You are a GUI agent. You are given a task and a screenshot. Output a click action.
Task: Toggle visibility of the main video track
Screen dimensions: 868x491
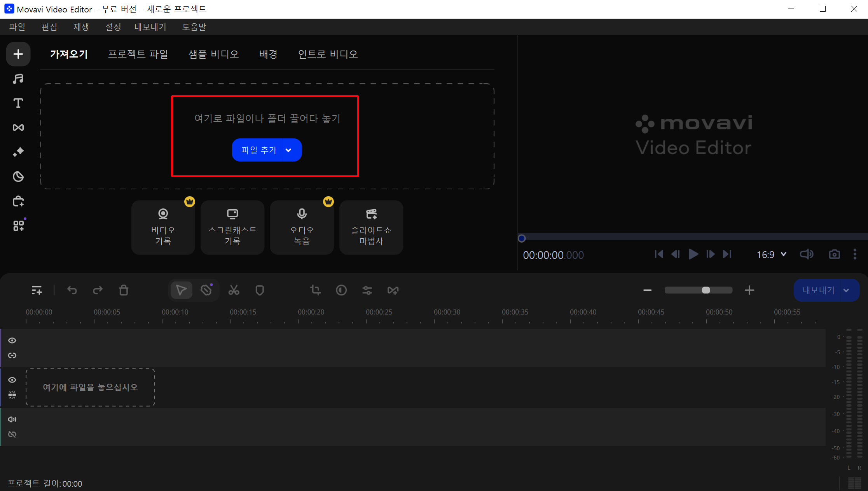pyautogui.click(x=12, y=380)
